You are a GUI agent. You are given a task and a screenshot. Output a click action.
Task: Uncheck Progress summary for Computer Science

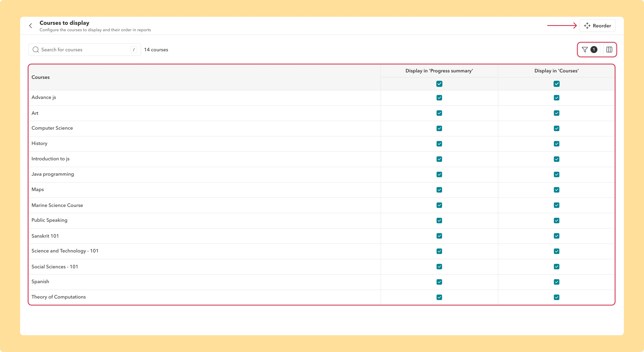click(439, 128)
